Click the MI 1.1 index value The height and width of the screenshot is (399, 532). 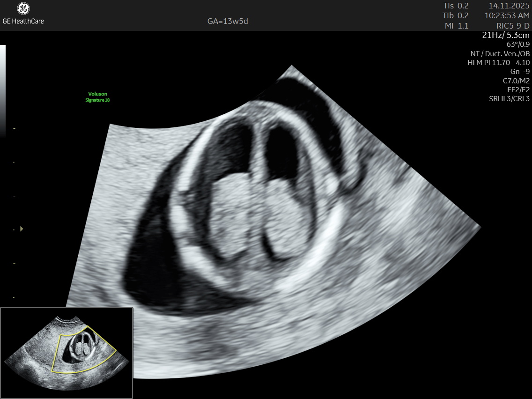pyautogui.click(x=456, y=26)
